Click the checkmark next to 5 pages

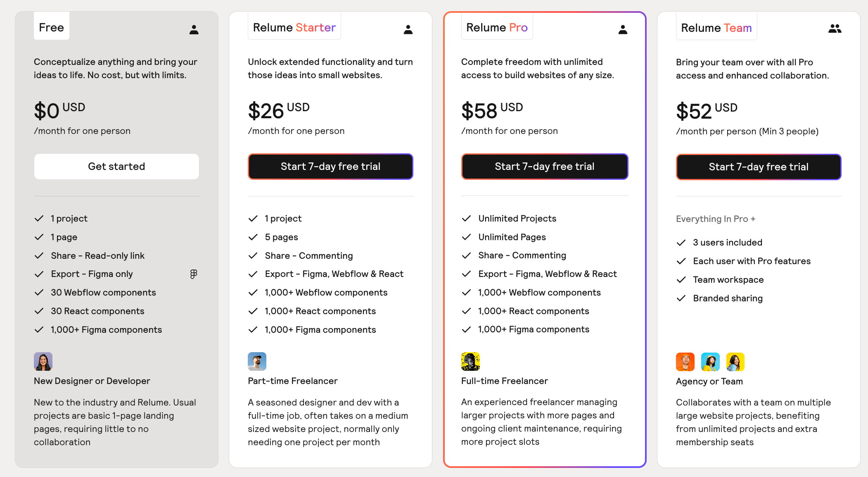point(253,237)
